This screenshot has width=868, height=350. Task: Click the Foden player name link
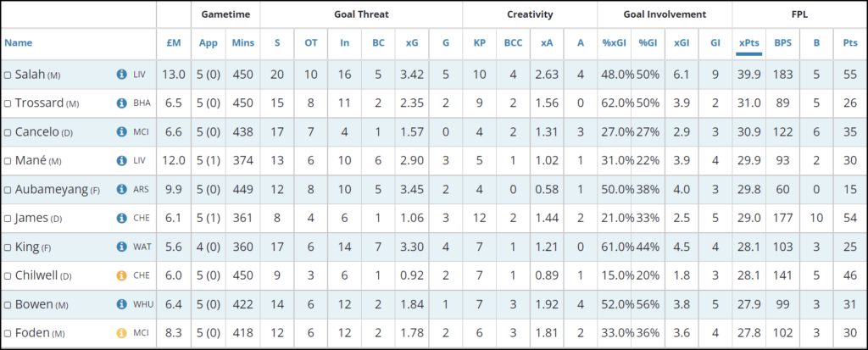click(33, 334)
